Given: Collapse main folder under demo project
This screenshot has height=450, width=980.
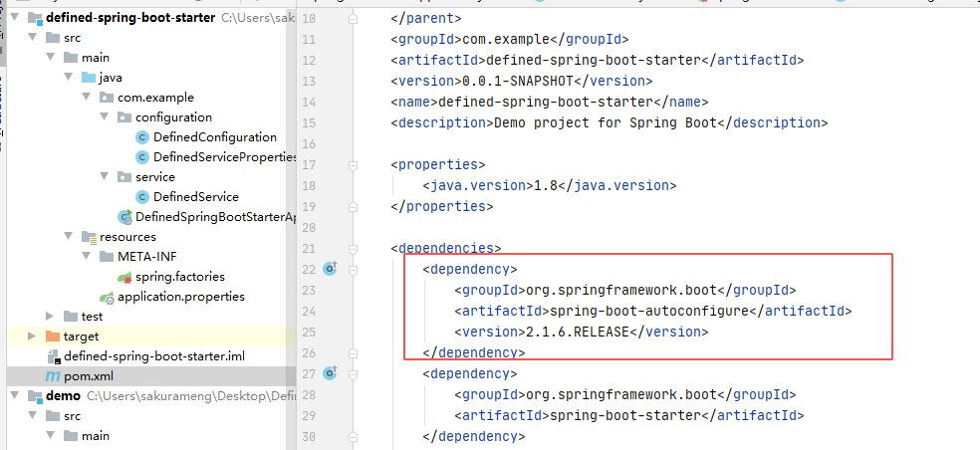Looking at the screenshot, I should point(50,436).
